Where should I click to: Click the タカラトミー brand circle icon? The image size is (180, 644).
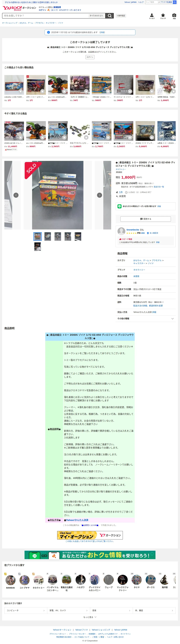(x=39, y=580)
